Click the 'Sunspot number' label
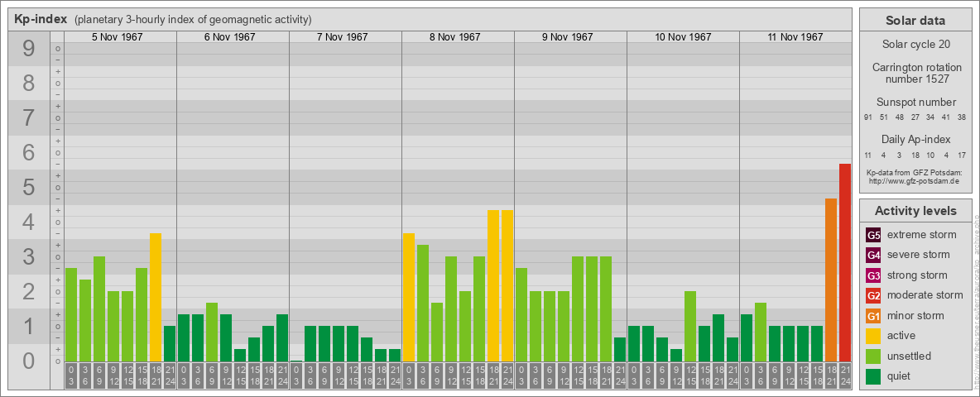980x397 pixels. pos(915,103)
